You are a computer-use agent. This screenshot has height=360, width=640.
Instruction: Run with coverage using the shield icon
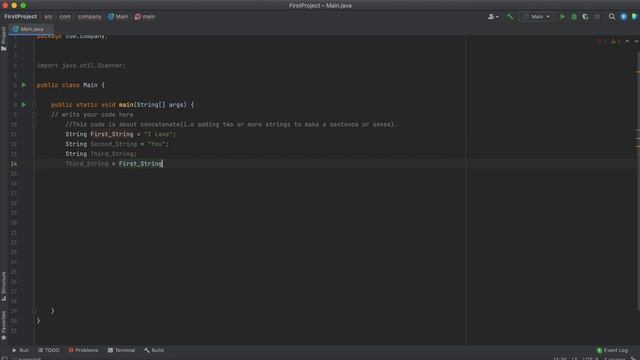tap(585, 17)
